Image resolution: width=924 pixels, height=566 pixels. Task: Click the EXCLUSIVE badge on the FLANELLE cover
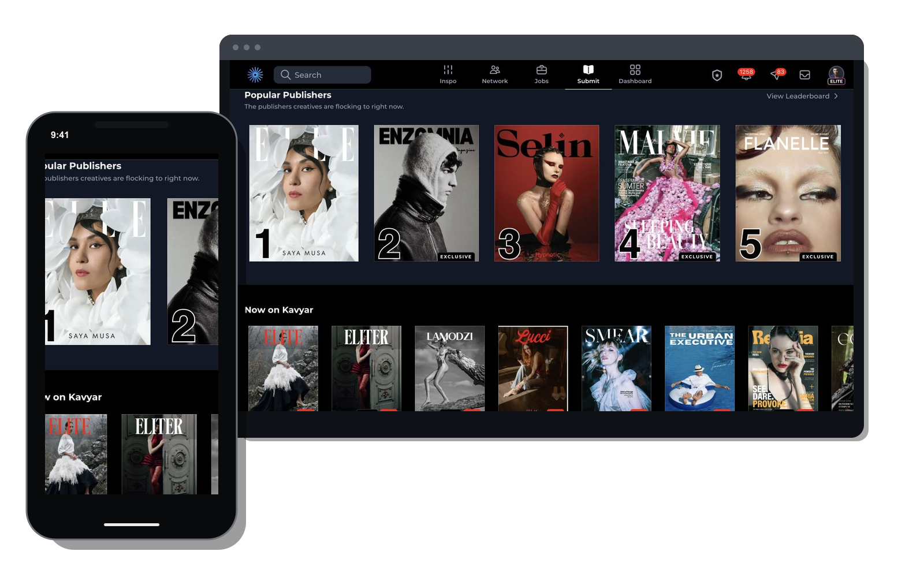(x=818, y=256)
